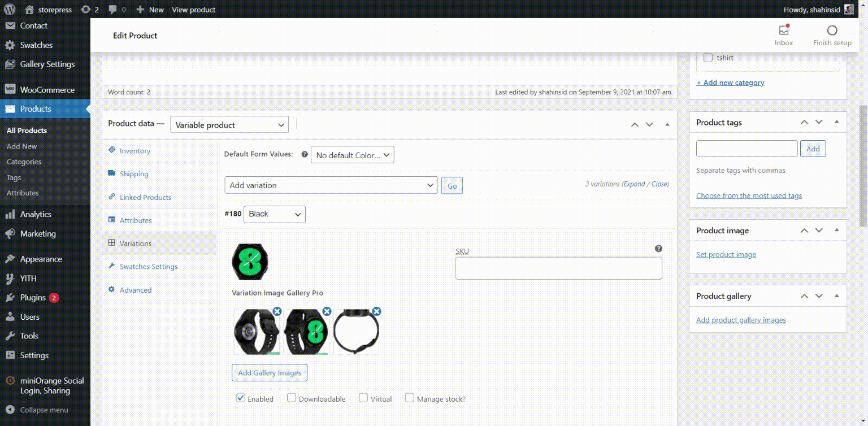
Task: Uncheck the Enabled checkbox
Action: [240, 398]
